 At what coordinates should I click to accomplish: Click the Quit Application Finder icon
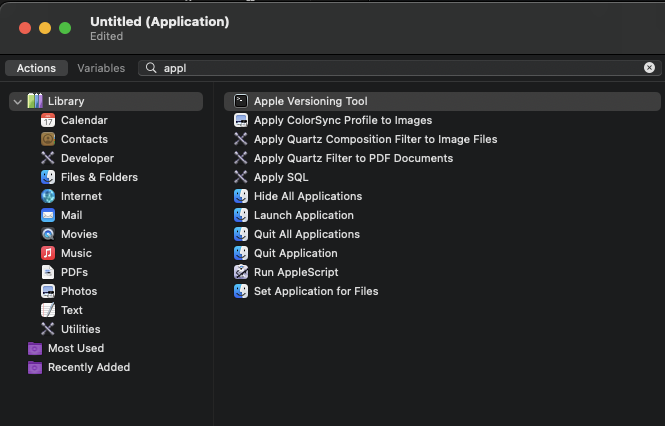(241, 253)
